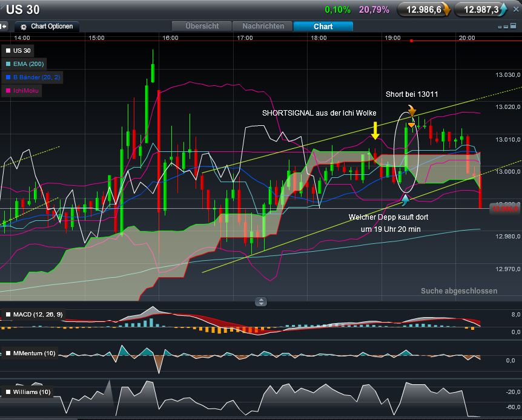This screenshot has width=522, height=420.
Task: Click the 14:00 time axis label
Action: pos(22,38)
